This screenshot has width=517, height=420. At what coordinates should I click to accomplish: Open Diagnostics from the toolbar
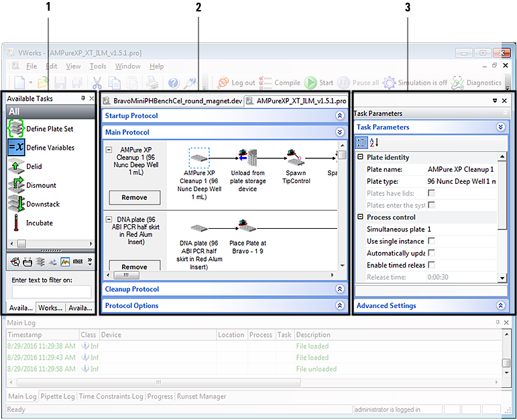(476, 83)
